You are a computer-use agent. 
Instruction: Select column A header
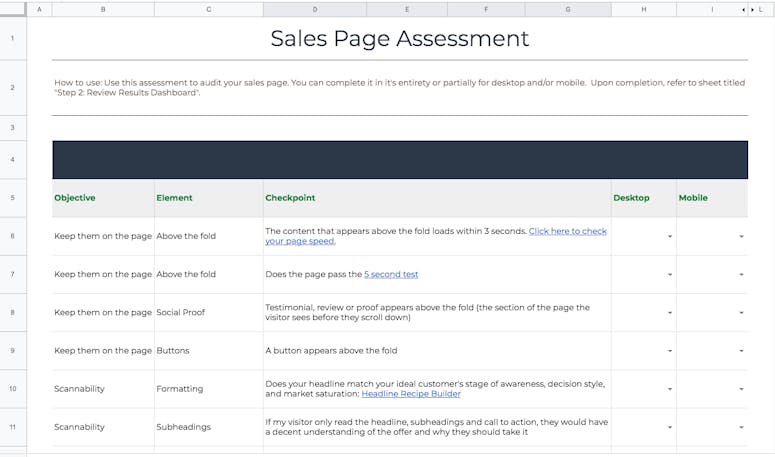(x=39, y=9)
